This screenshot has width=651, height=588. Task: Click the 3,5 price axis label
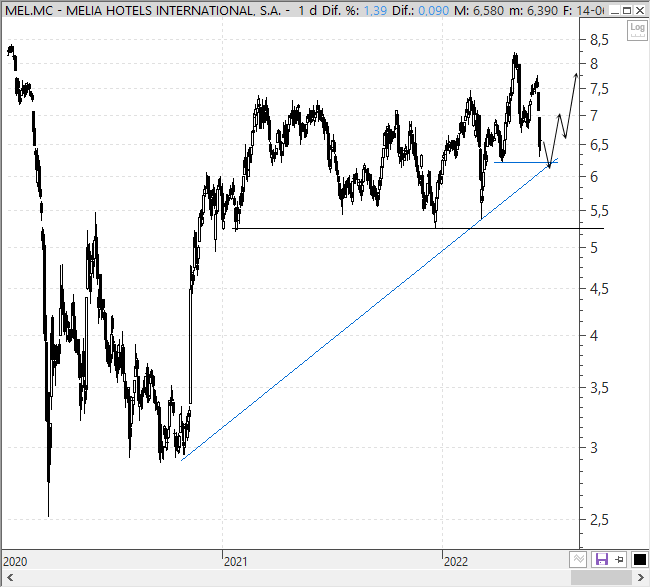click(x=599, y=388)
